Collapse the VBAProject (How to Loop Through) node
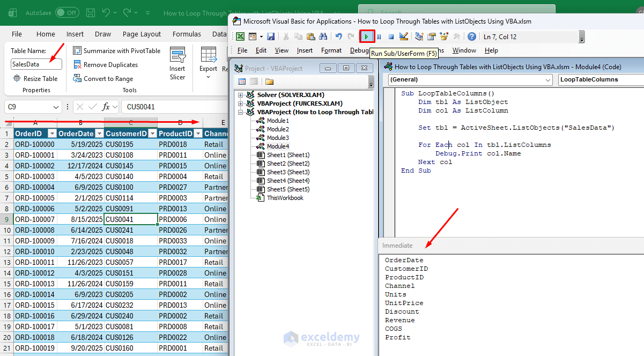644x356 pixels. point(241,112)
